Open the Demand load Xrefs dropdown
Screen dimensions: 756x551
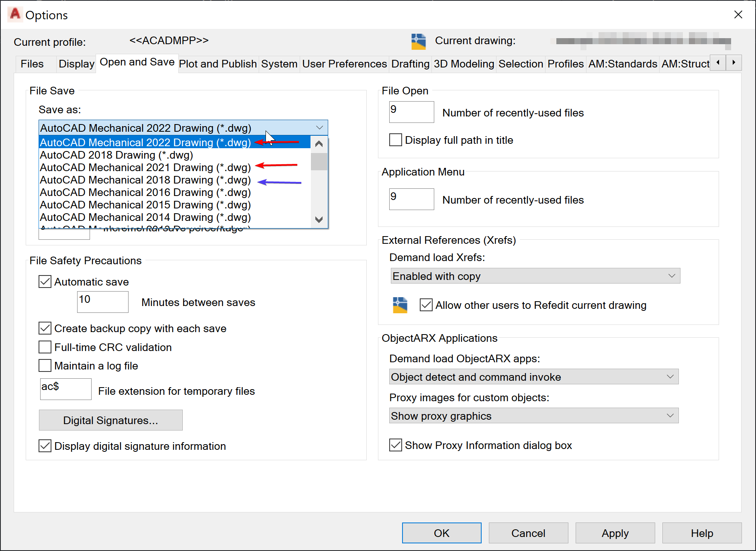click(x=535, y=276)
